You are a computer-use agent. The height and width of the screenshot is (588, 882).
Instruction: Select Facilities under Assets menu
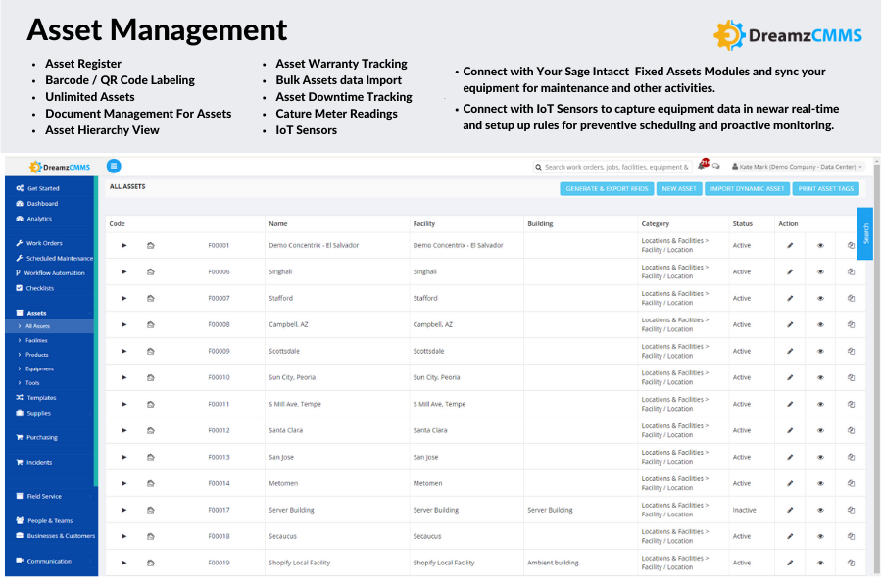point(36,340)
